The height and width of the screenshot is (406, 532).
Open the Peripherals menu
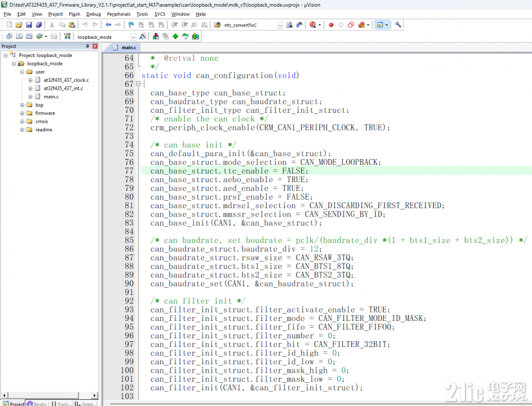118,14
